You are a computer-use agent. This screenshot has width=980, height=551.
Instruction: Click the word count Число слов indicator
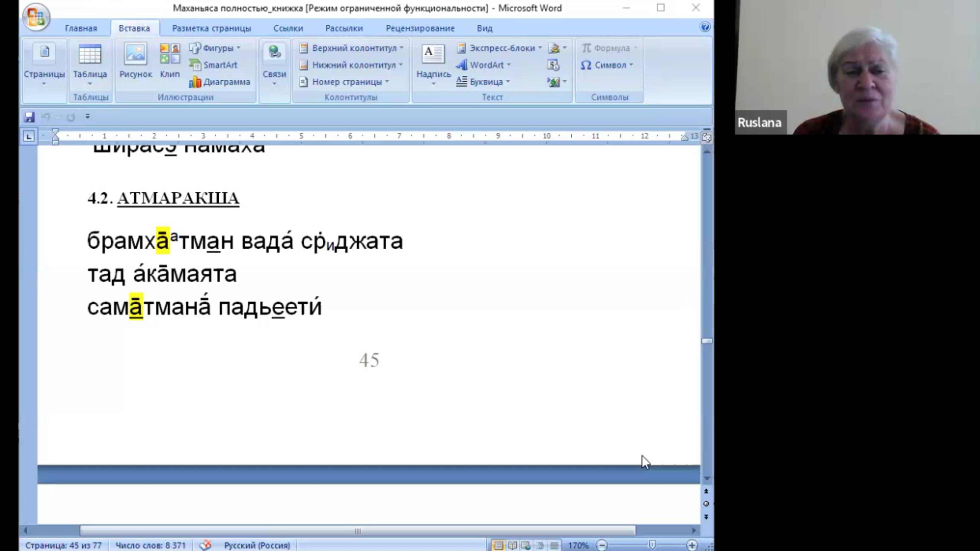(150, 545)
